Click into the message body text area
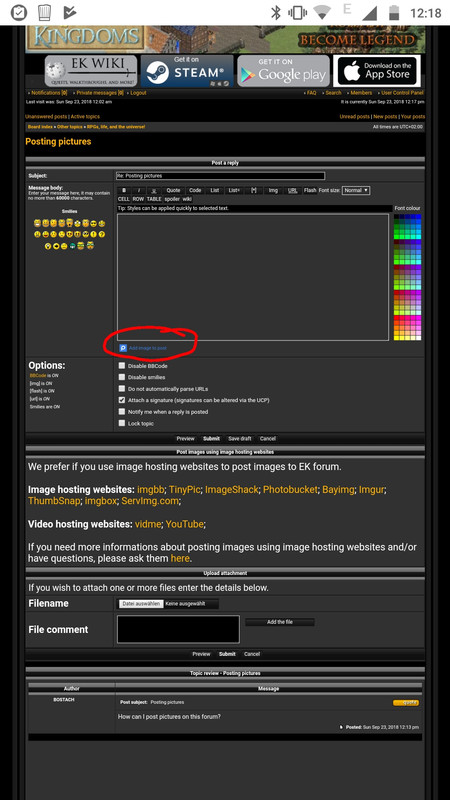This screenshot has height=800, width=450. pyautogui.click(x=253, y=277)
